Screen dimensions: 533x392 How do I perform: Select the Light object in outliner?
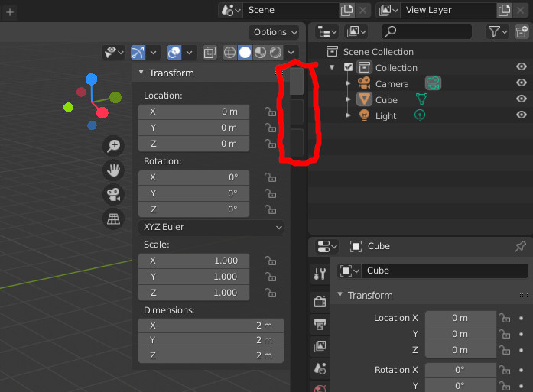(x=385, y=116)
